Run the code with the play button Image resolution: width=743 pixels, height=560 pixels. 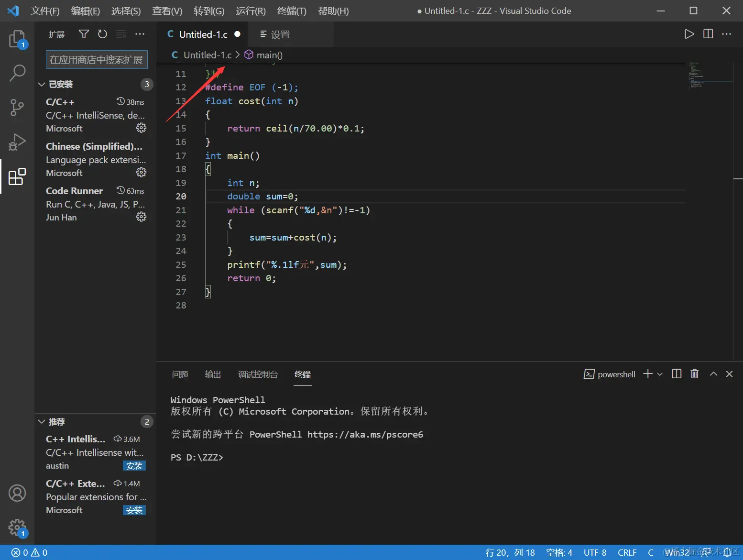(689, 34)
